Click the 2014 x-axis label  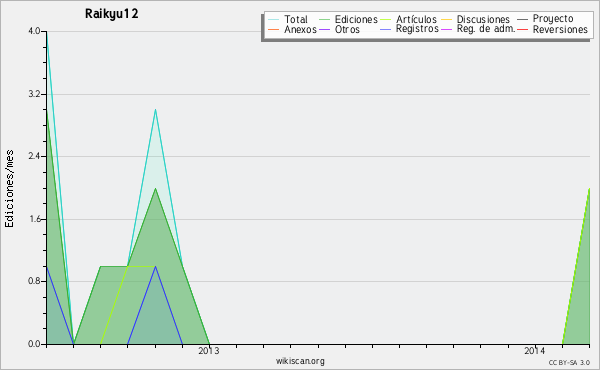pyautogui.click(x=535, y=351)
